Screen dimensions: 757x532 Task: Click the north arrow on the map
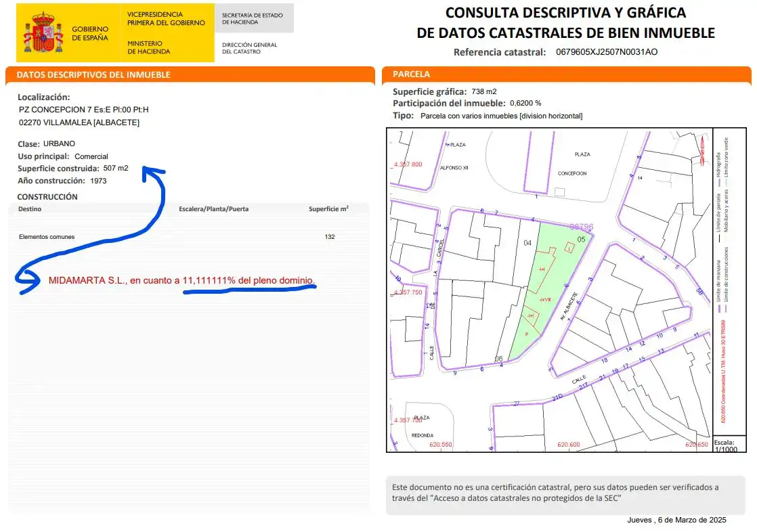pos(702,150)
